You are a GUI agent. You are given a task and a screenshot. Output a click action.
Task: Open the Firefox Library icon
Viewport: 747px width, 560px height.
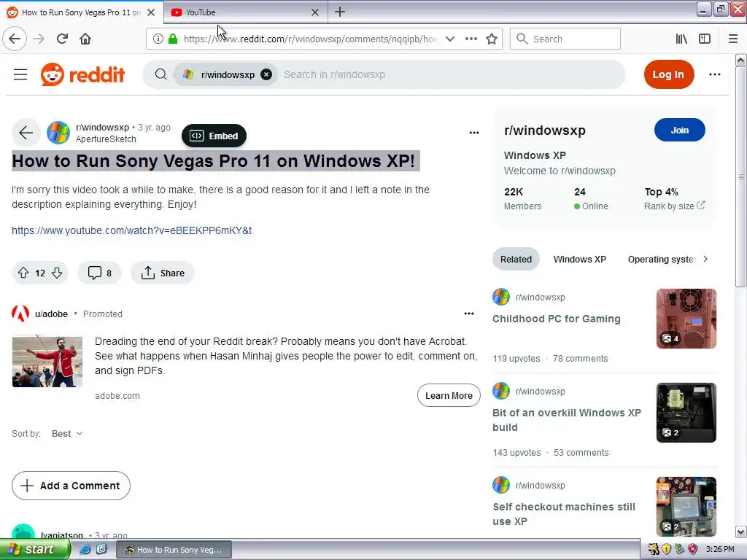tap(681, 39)
